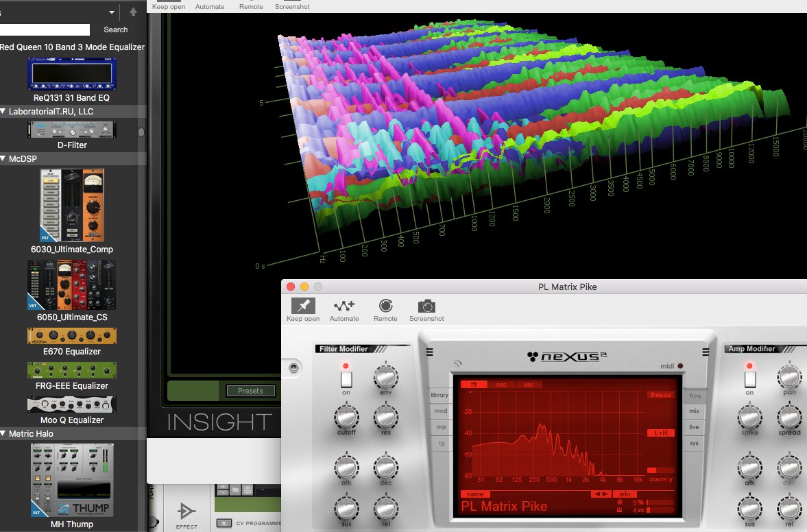This screenshot has height=532, width=807.
Task: Click Automate in the Insight window toolbar
Action: pos(210,7)
